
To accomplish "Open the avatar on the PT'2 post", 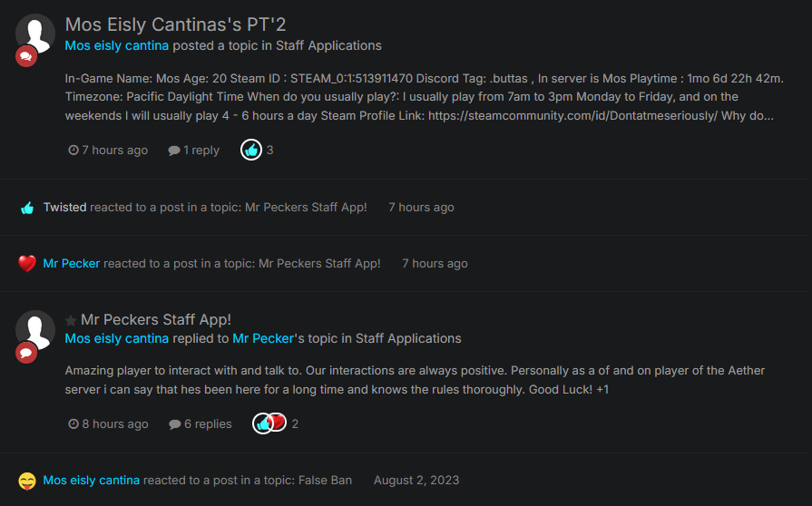I will pos(35,33).
